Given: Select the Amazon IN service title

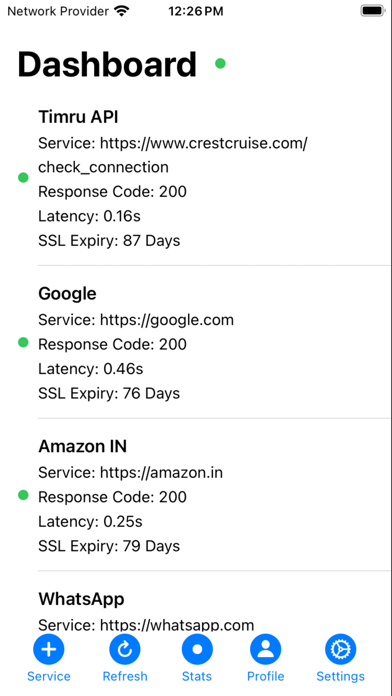Looking at the screenshot, I should click(x=83, y=446).
